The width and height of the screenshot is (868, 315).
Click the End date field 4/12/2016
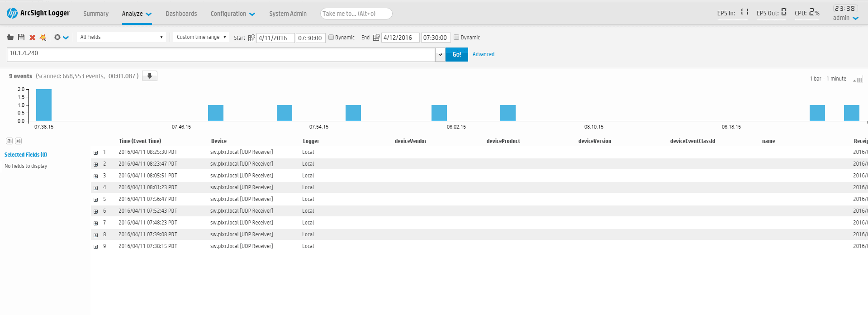pos(400,38)
